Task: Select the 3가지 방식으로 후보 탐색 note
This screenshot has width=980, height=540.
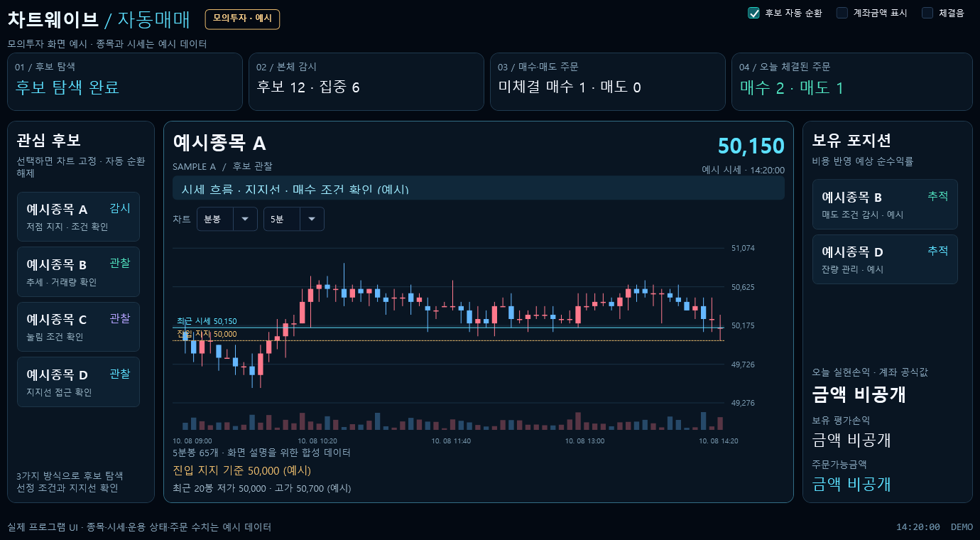Action: click(x=70, y=475)
